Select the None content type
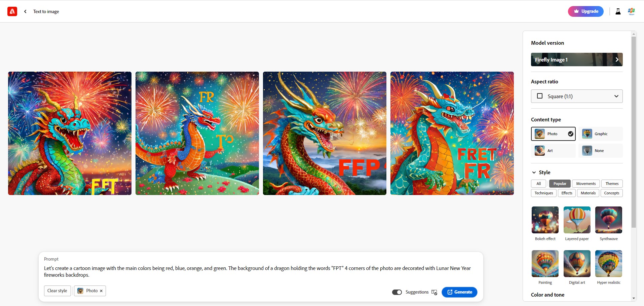 point(601,151)
